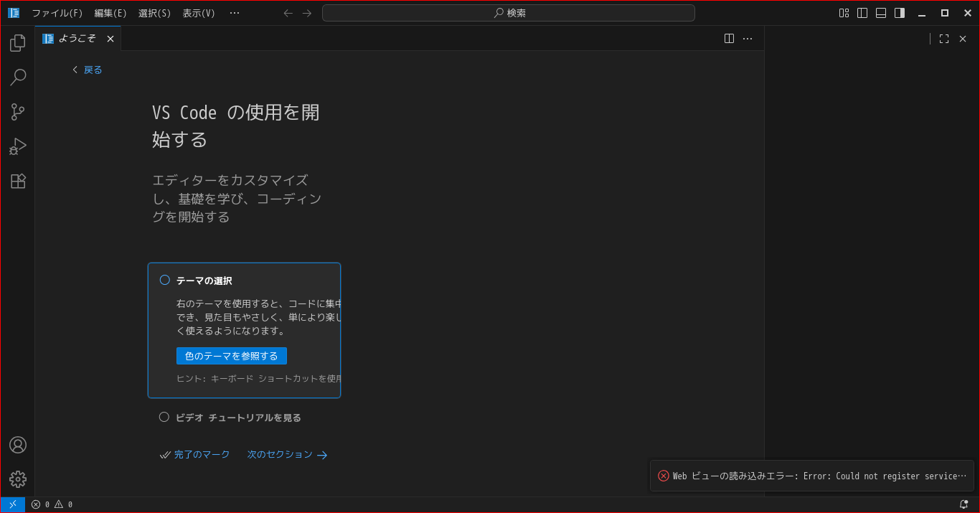The height and width of the screenshot is (513, 980).
Task: Click the customize layout icon
Action: tap(844, 13)
